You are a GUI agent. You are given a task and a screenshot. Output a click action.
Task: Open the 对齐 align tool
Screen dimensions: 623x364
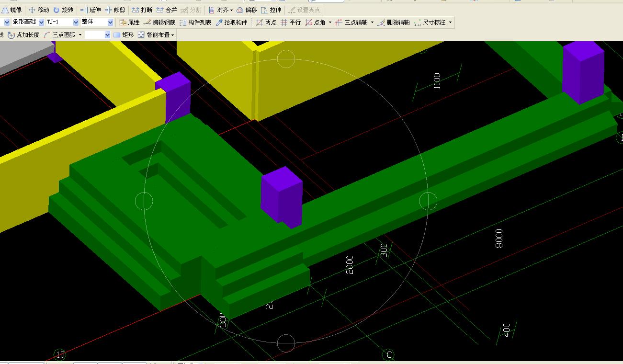tap(218, 10)
